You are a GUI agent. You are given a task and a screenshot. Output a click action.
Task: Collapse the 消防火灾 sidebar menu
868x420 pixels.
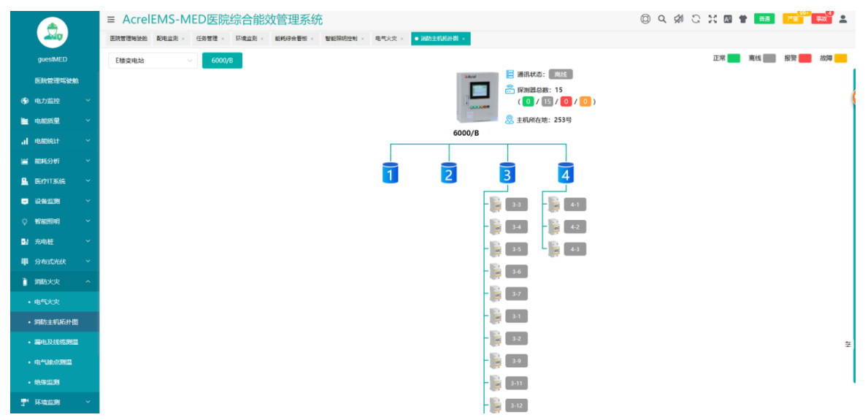click(55, 282)
